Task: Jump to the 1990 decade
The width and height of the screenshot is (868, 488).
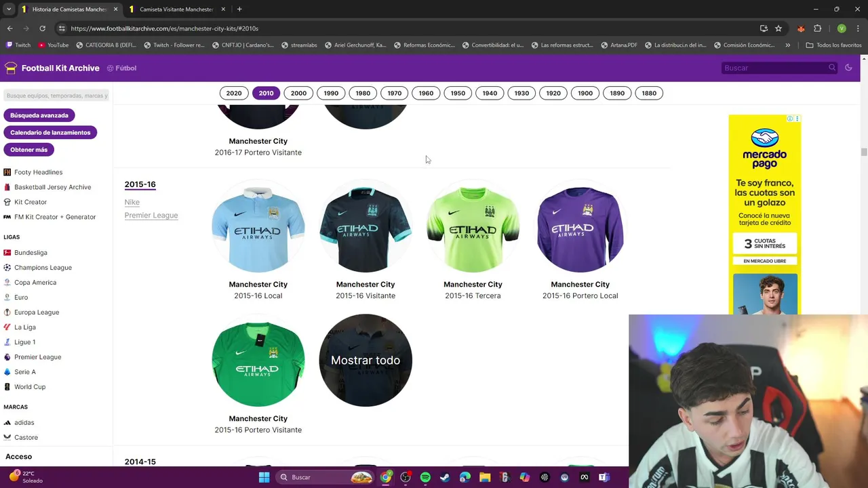Action: click(331, 93)
